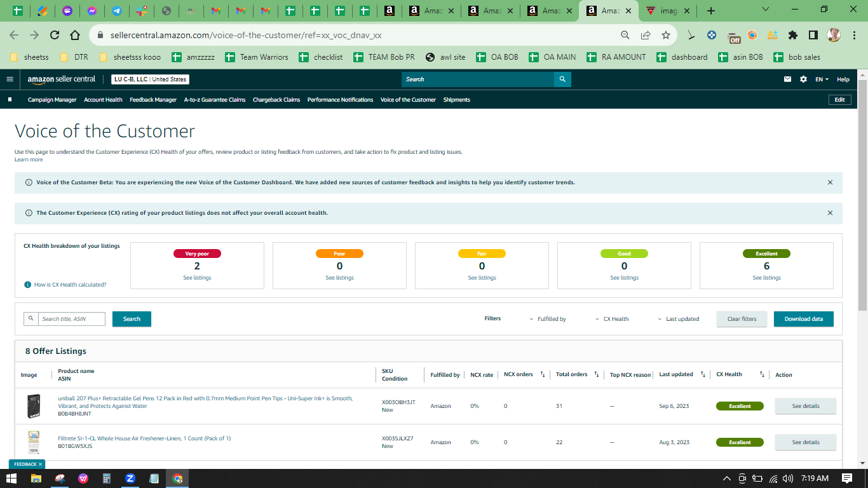
Task: Click Download data
Action: point(803,319)
